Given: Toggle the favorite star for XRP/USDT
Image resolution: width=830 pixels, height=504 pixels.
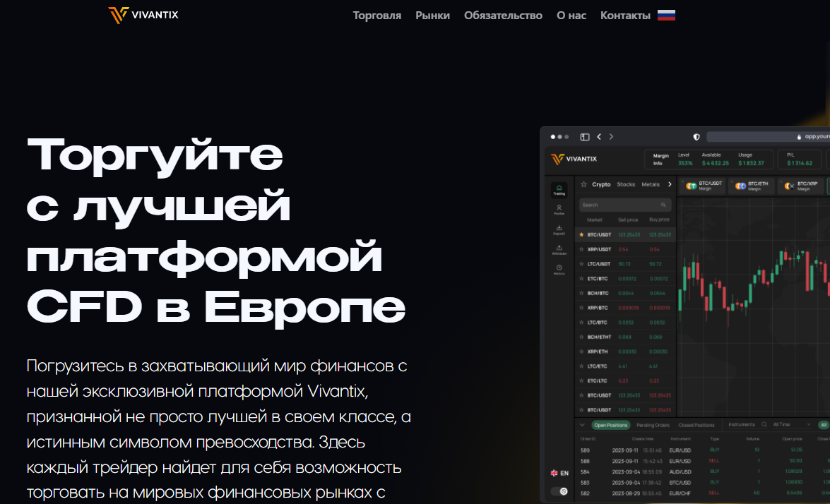Looking at the screenshot, I should coord(581,249).
